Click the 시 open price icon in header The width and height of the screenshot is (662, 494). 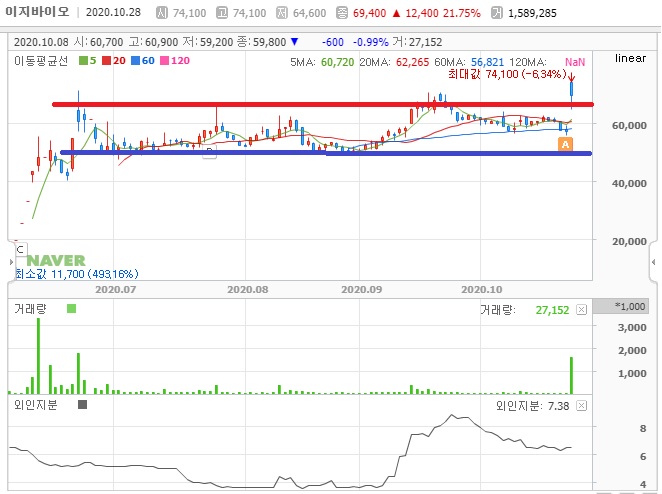(162, 13)
